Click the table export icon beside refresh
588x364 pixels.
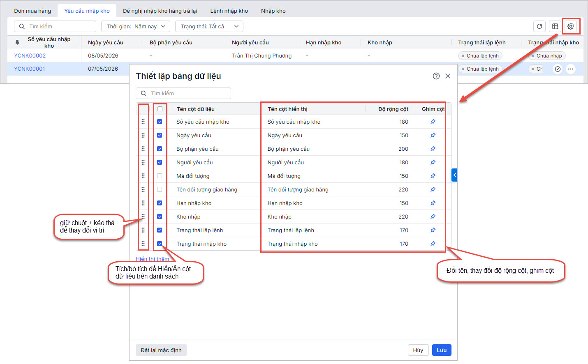click(555, 26)
